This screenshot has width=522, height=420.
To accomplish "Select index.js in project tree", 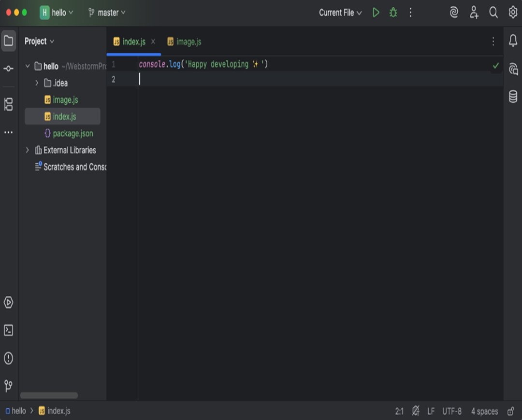I will point(62,116).
